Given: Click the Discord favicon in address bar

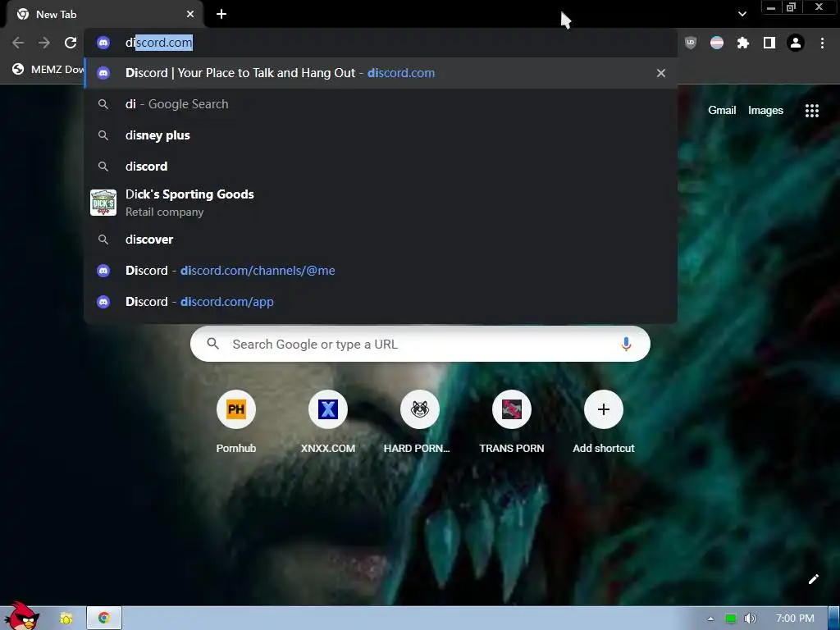Looking at the screenshot, I should (103, 43).
